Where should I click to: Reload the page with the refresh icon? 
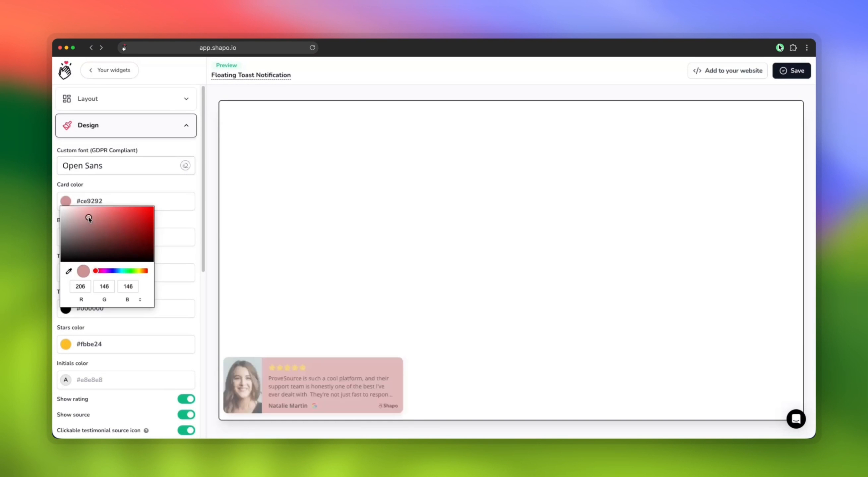tap(312, 47)
